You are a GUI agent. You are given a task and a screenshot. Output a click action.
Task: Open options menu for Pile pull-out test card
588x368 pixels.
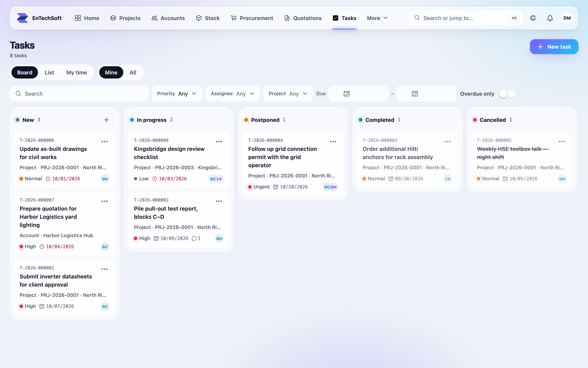click(x=219, y=201)
